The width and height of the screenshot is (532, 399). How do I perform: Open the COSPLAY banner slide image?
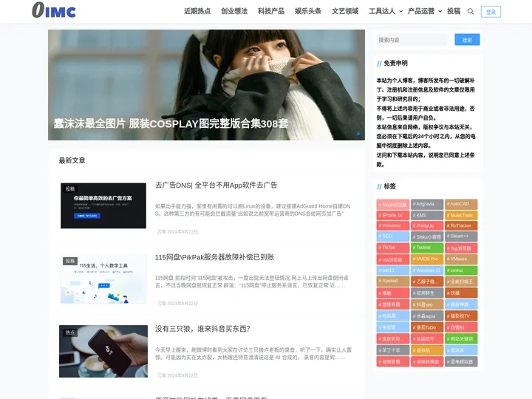click(x=206, y=85)
